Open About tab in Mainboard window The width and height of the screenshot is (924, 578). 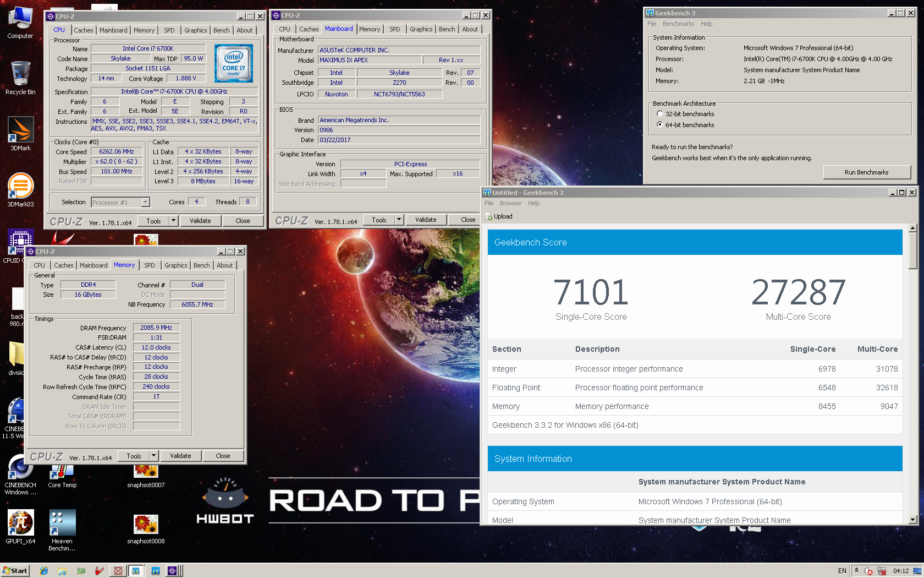click(470, 29)
